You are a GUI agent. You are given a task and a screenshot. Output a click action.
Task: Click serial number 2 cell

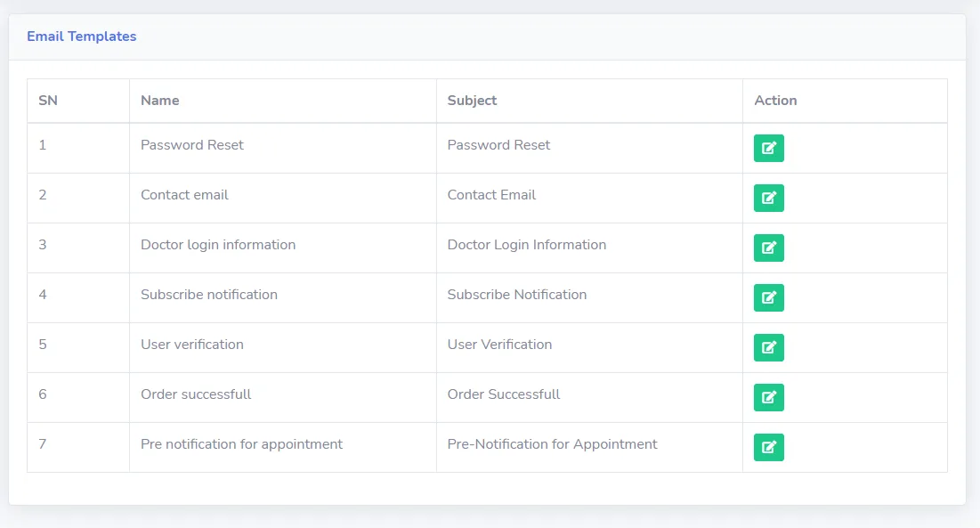click(78, 198)
